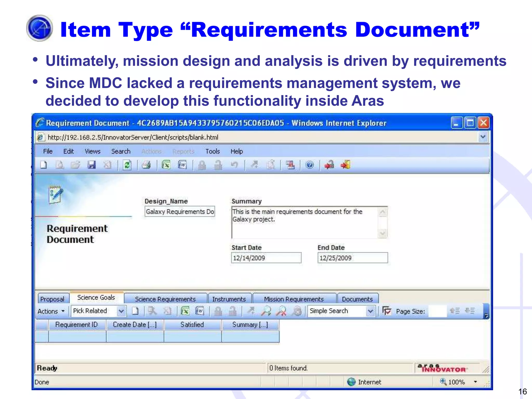Click the greyed Lock icon in main toolbar

coord(202,165)
